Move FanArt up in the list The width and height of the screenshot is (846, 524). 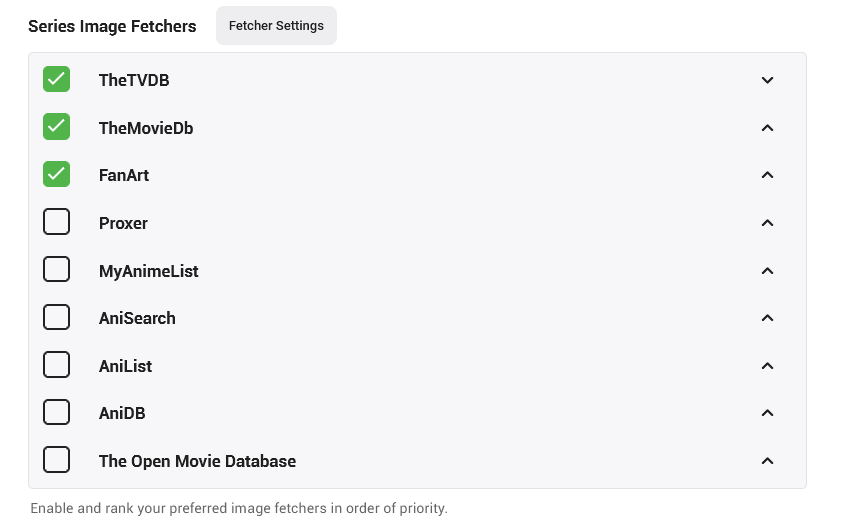coord(767,175)
